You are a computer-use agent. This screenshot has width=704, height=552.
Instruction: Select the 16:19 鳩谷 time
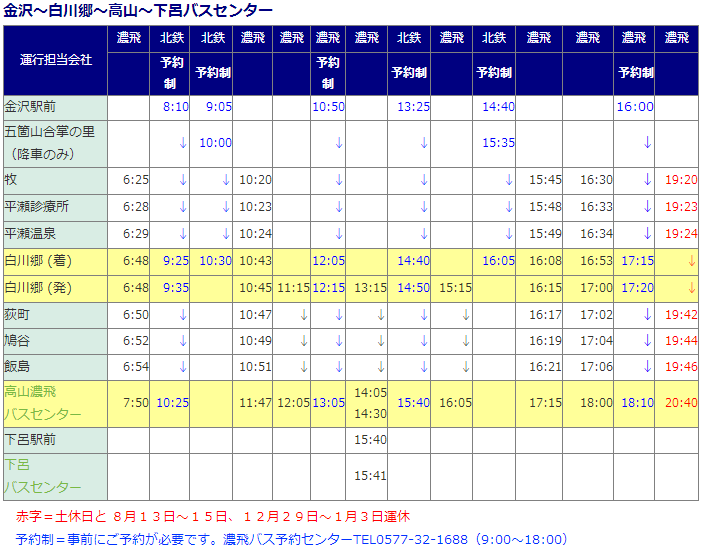(545, 340)
